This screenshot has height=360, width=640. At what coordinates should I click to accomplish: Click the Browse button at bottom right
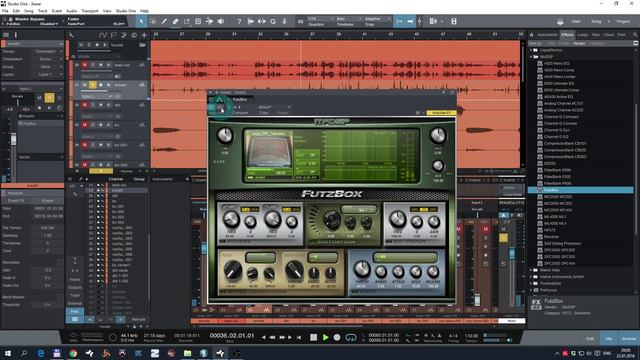click(x=629, y=338)
